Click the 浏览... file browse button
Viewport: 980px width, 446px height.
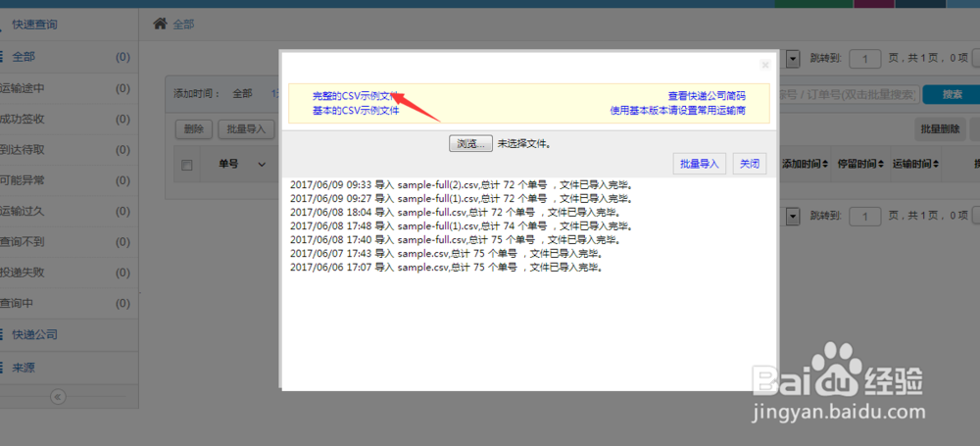[x=470, y=143]
